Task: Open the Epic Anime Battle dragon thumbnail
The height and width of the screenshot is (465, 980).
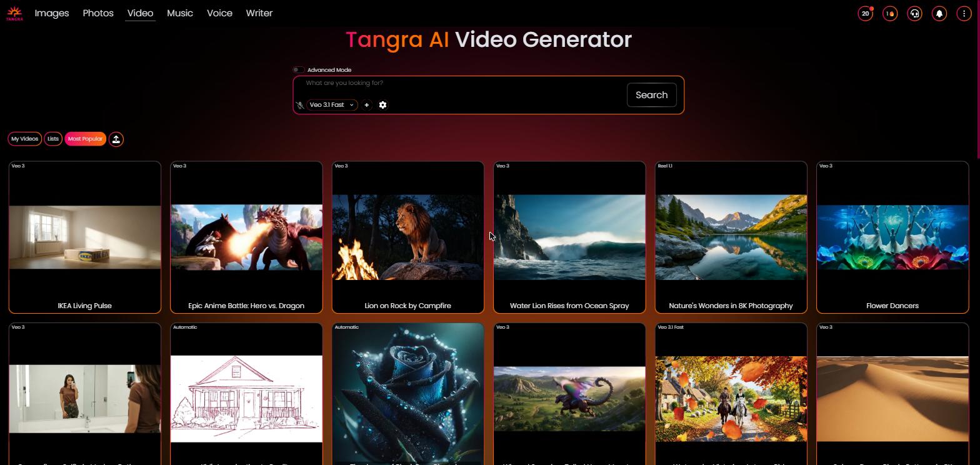Action: point(246,237)
